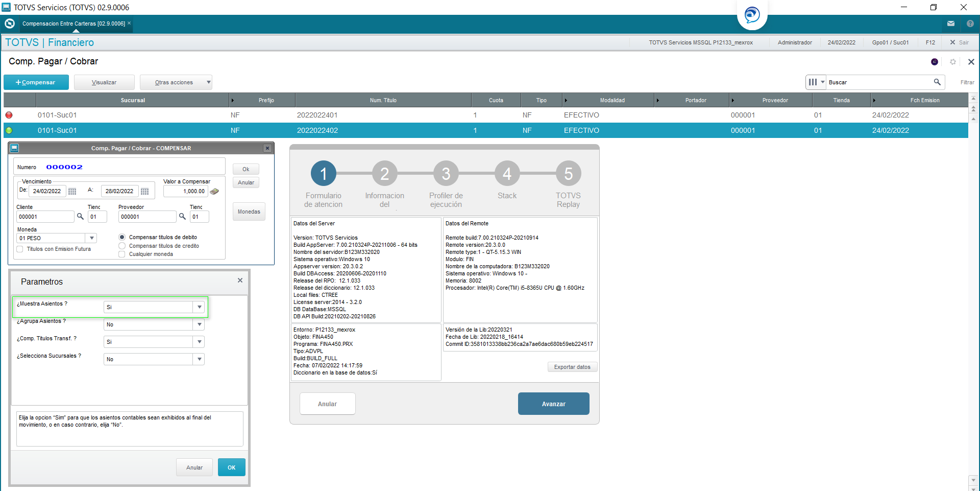Click the red status indicator on row 2022022401
The image size is (980, 491).
[x=9, y=115]
